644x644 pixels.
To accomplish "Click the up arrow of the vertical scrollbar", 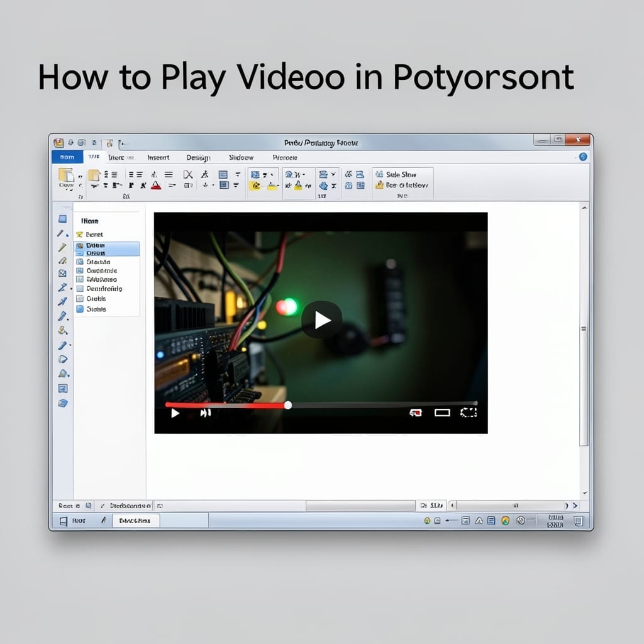I will tap(584, 208).
